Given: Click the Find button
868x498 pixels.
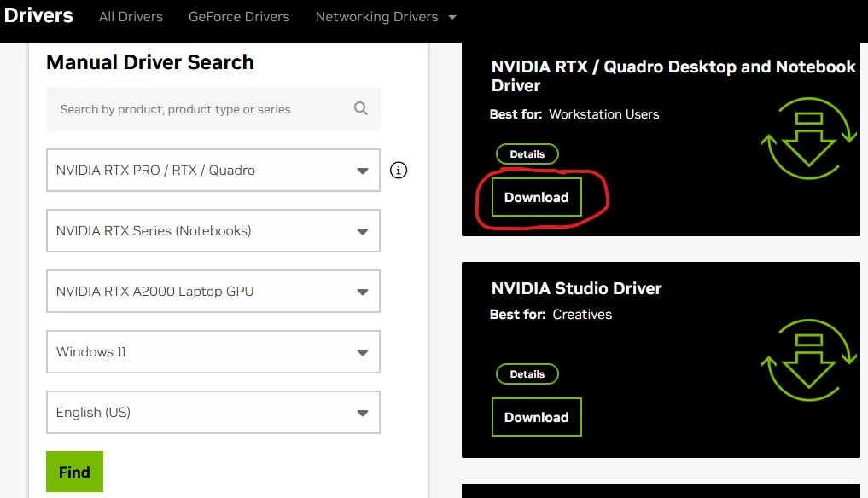Looking at the screenshot, I should tap(74, 472).
